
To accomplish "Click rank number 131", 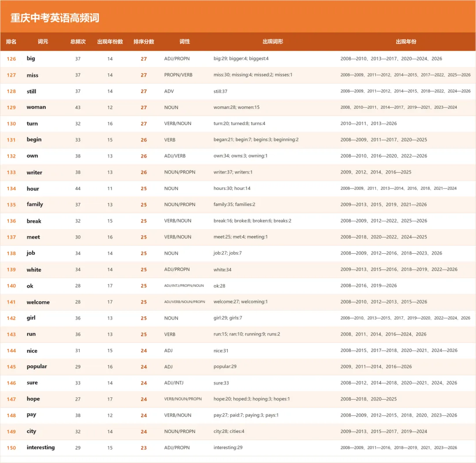I will click(x=11, y=140).
